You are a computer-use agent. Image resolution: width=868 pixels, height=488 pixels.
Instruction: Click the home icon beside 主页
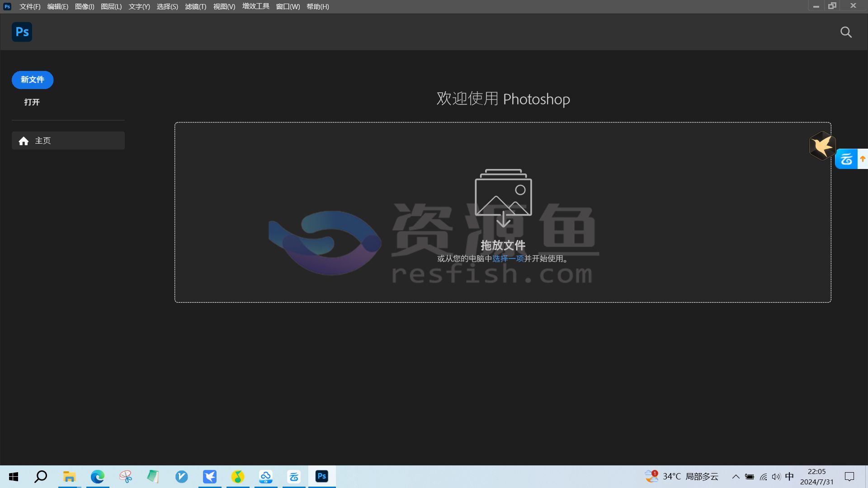[24, 141]
